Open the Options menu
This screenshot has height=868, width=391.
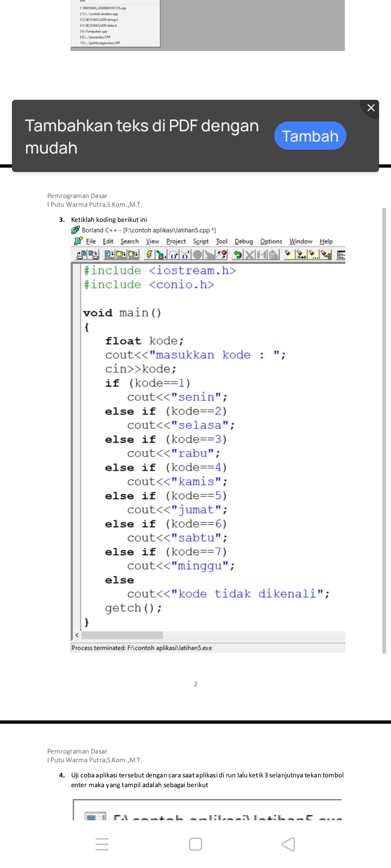[x=271, y=241]
